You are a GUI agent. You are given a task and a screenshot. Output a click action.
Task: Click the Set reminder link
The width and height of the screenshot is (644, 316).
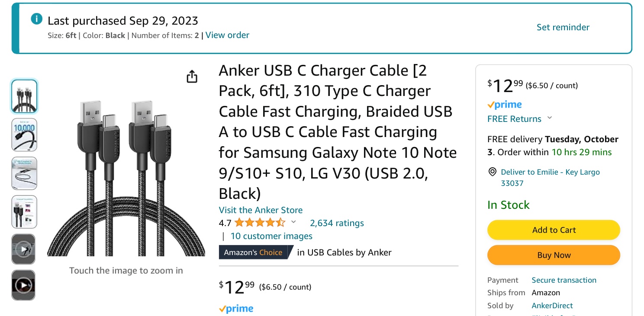tap(563, 27)
